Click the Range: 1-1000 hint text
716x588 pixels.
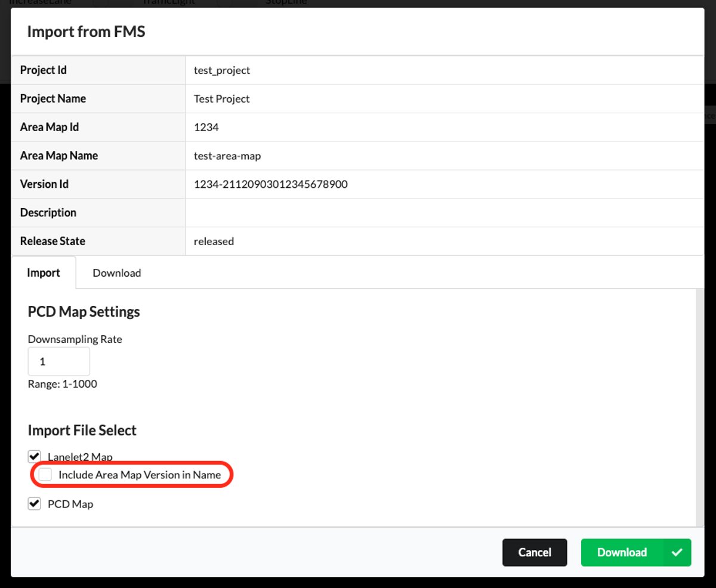click(x=63, y=383)
